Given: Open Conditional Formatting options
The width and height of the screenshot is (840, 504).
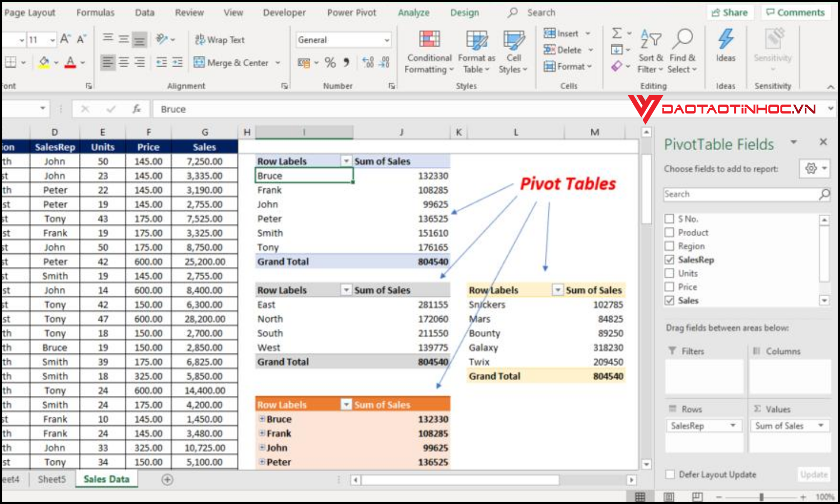Looking at the screenshot, I should tap(428, 50).
